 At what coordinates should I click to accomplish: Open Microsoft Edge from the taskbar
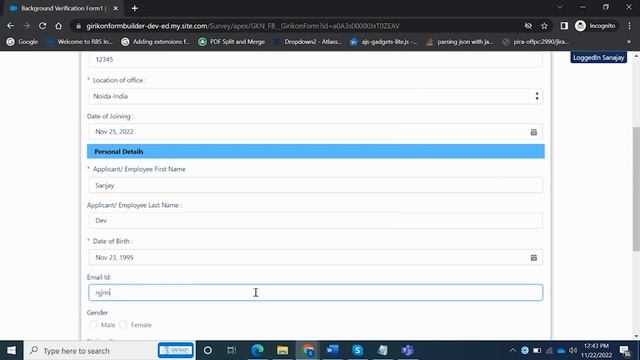257,350
